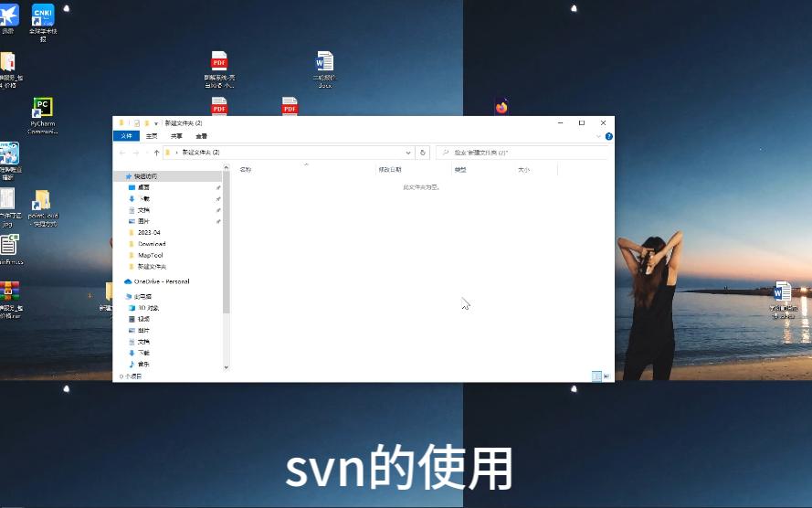Minimize the Explorer window

[x=561, y=123]
